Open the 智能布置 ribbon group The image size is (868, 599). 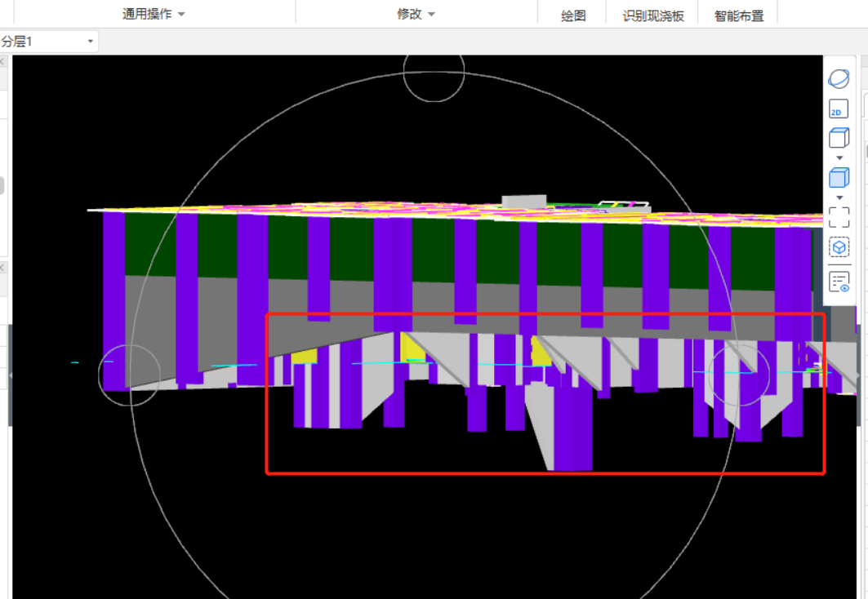[738, 16]
